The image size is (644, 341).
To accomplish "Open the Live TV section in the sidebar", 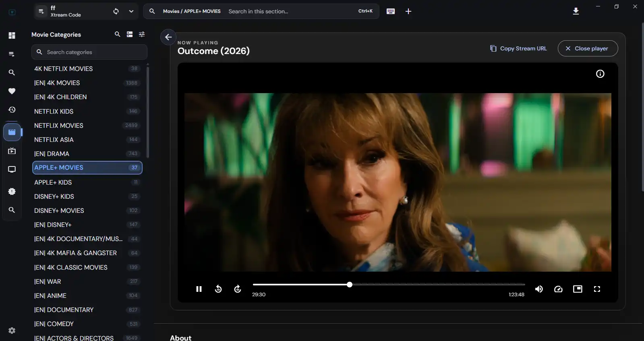I will pos(12,169).
